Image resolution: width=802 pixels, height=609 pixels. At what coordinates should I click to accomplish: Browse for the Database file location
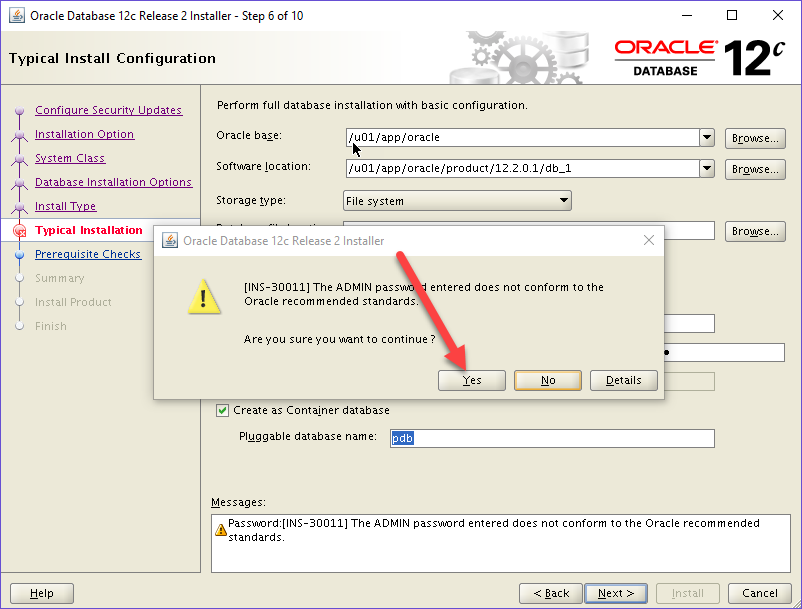click(755, 231)
